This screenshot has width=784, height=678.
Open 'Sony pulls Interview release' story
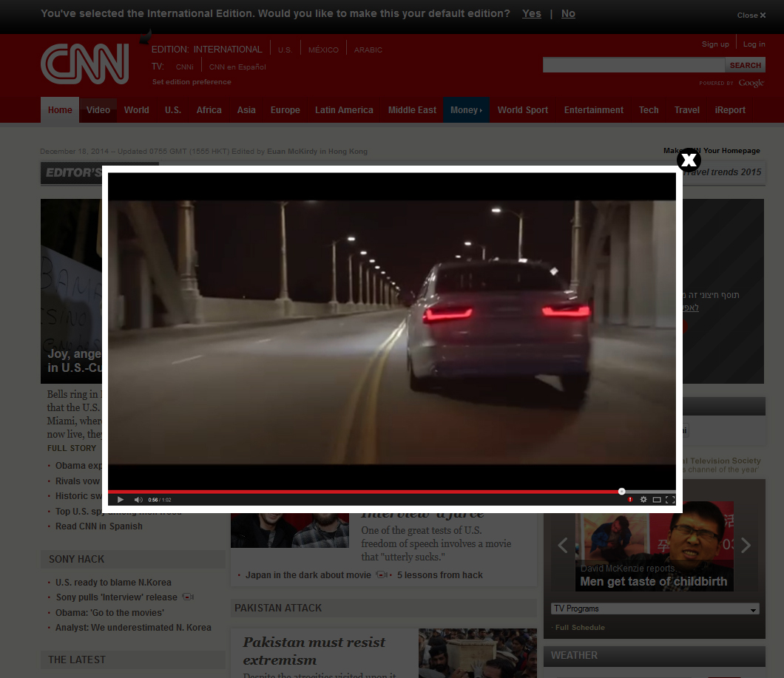[x=117, y=597]
